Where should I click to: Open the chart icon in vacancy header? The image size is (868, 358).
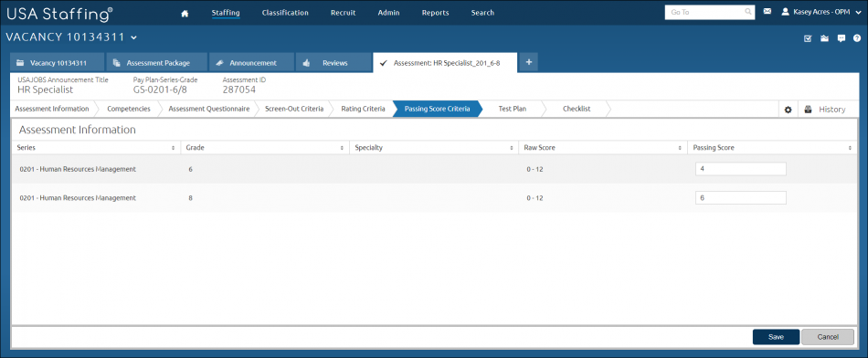pos(824,38)
